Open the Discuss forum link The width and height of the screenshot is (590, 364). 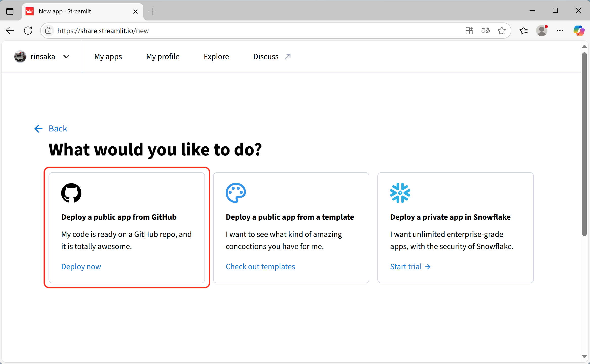(x=266, y=57)
